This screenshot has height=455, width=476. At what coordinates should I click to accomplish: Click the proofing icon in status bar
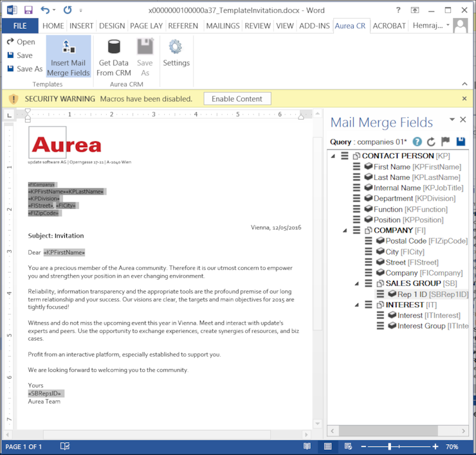pyautogui.click(x=65, y=446)
